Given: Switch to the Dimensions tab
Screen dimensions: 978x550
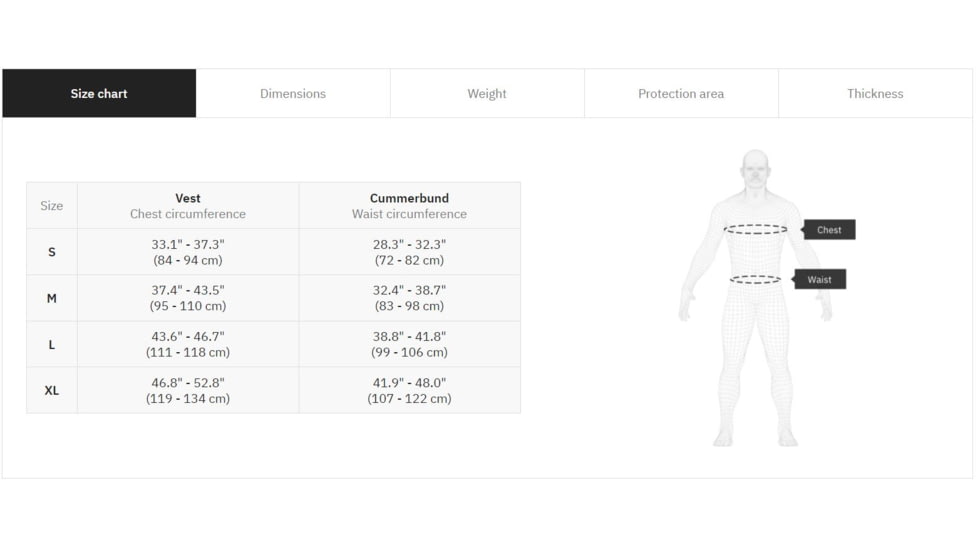Looking at the screenshot, I should coord(293,94).
